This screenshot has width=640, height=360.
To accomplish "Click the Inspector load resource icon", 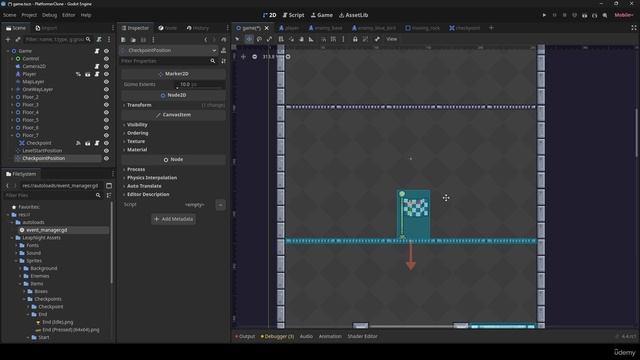I will tap(133, 40).
